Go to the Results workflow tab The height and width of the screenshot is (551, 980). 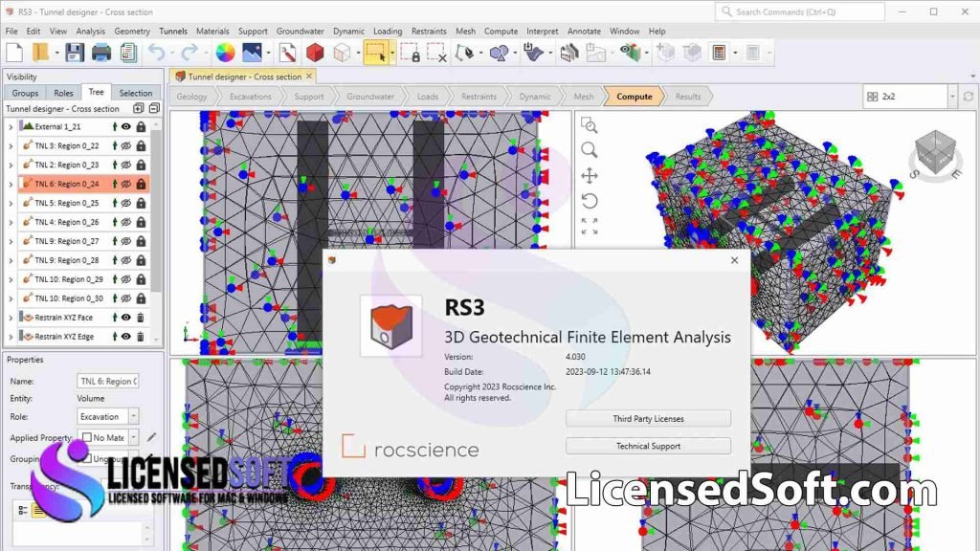pyautogui.click(x=687, y=97)
